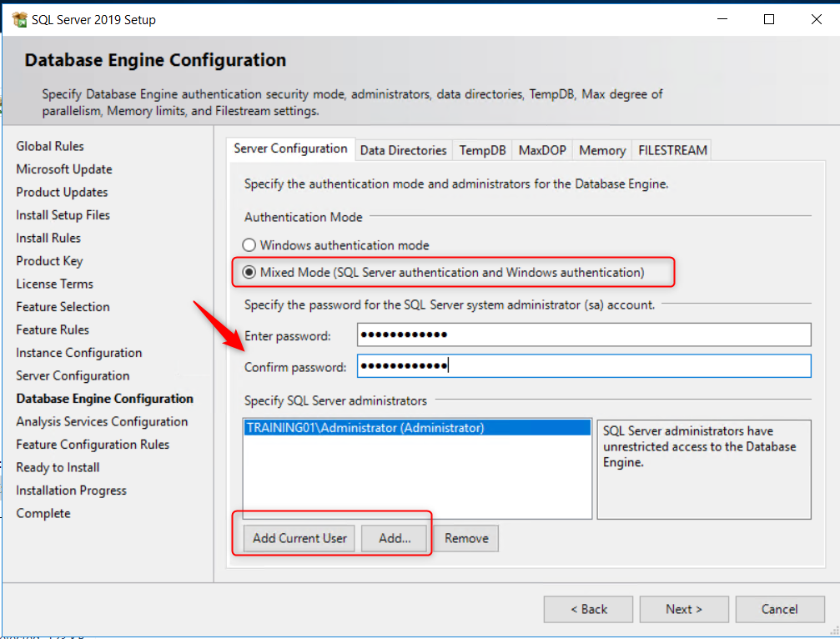Click Feature Rules step in sidebar

[53, 330]
